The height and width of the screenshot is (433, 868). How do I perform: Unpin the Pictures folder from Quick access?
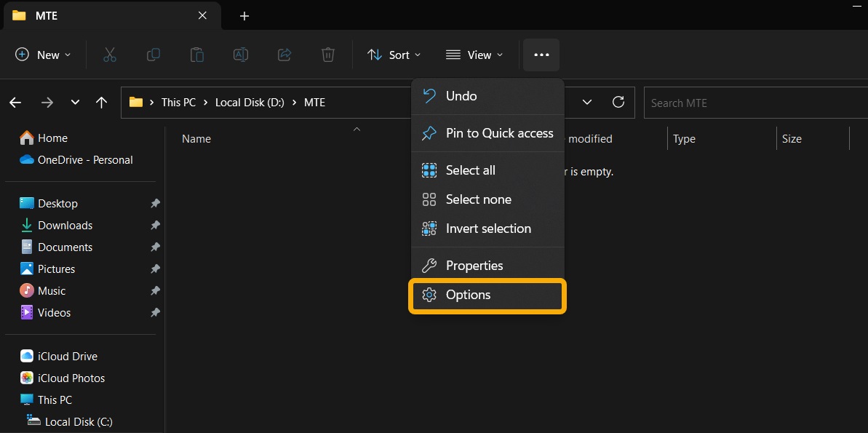pos(155,269)
